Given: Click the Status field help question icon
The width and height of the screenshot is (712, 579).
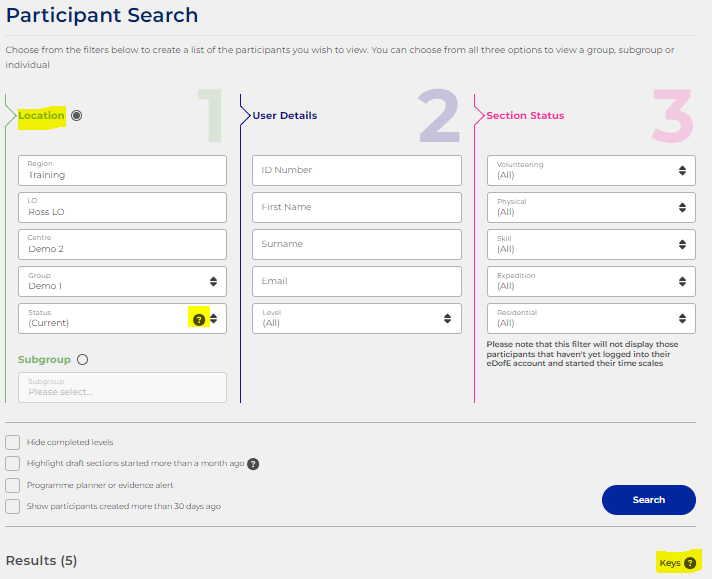Looking at the screenshot, I should [199, 320].
